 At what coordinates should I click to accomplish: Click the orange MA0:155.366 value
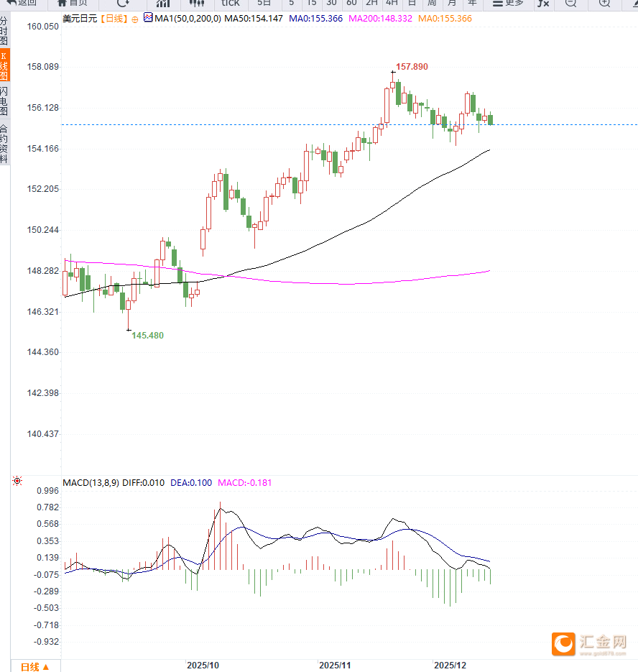coord(445,19)
